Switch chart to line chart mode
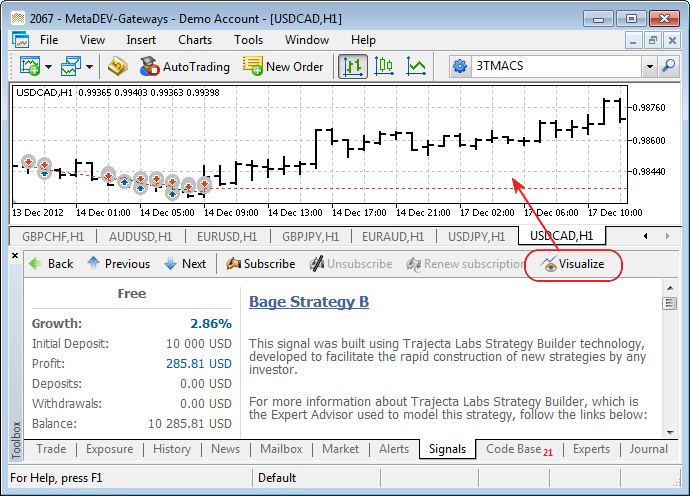The image size is (690, 496). tap(417, 66)
